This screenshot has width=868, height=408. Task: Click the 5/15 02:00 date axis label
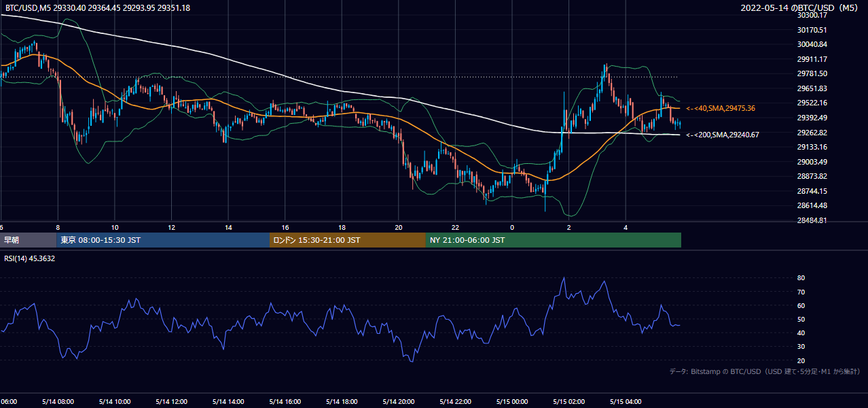tap(568, 401)
